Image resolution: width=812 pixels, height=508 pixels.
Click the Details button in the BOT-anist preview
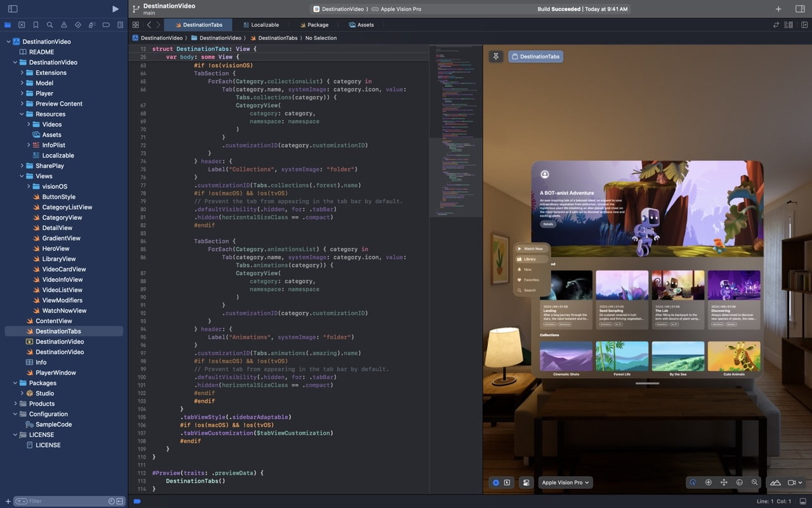tap(547, 224)
